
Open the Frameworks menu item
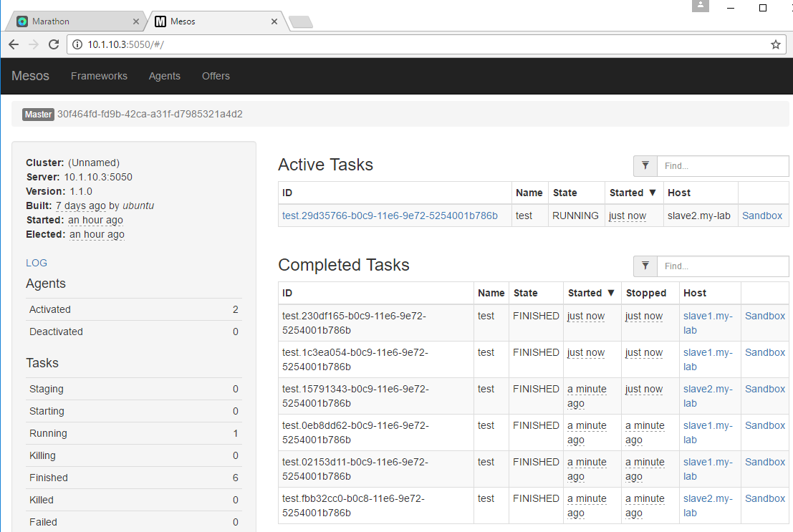coord(99,76)
